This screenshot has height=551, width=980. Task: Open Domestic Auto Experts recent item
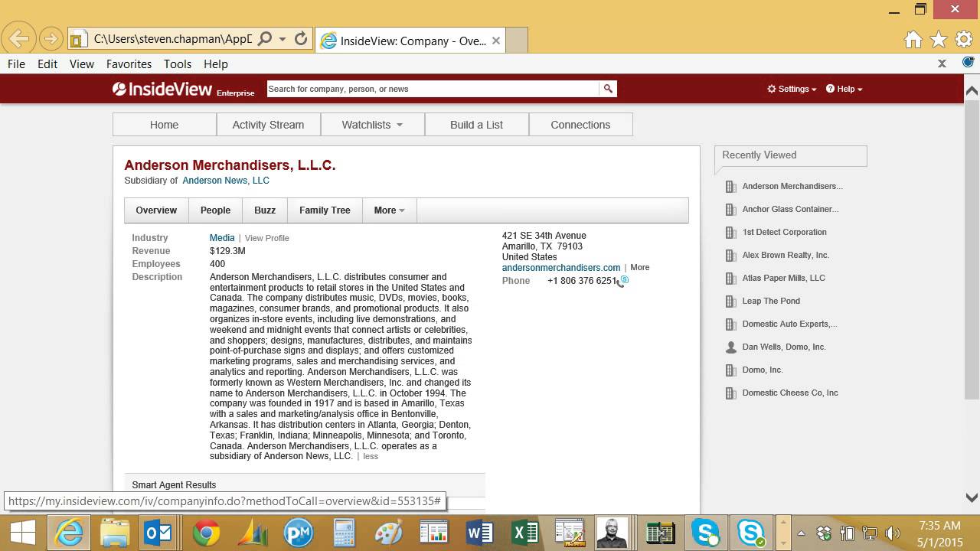pyautogui.click(x=789, y=324)
